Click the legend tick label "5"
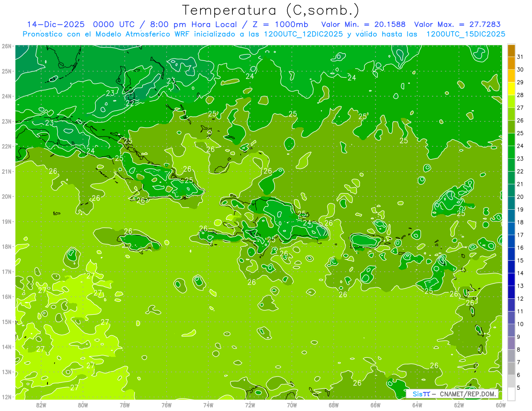The width and height of the screenshot is (532, 411). [518, 388]
